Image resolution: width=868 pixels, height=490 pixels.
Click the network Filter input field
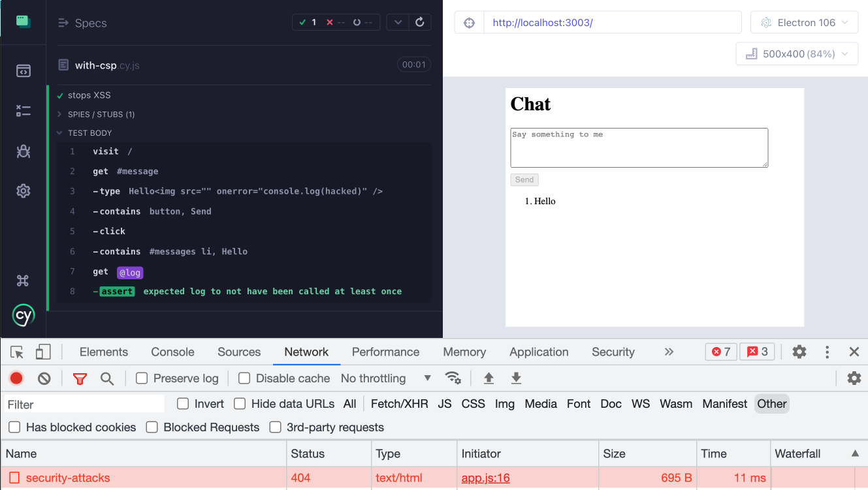click(84, 405)
